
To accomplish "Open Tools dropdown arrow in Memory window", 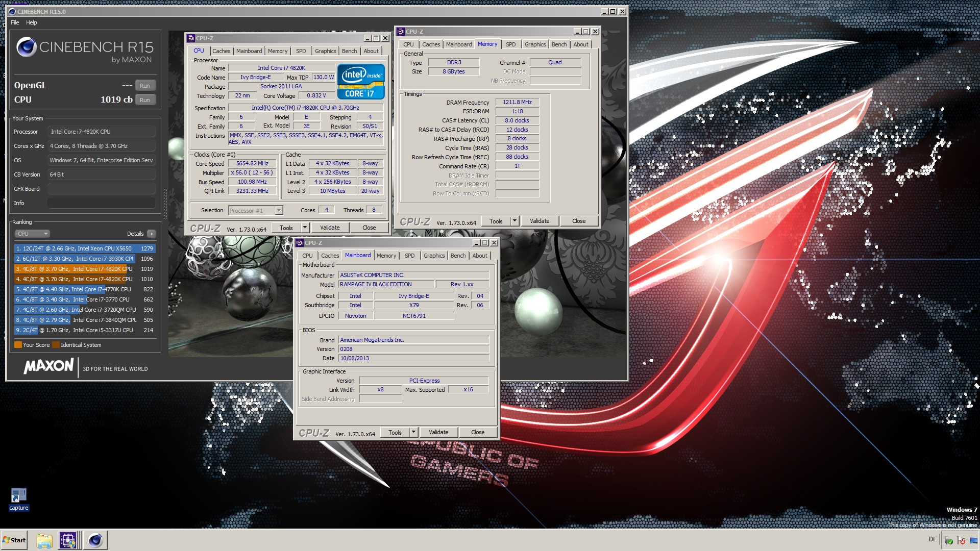I will coord(515,221).
